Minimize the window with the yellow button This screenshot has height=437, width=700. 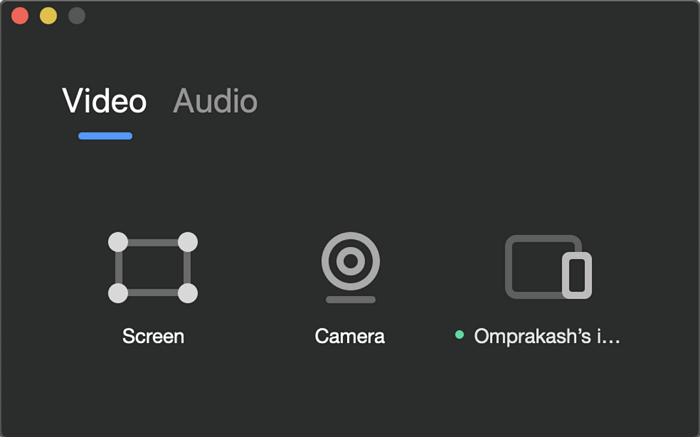click(48, 16)
